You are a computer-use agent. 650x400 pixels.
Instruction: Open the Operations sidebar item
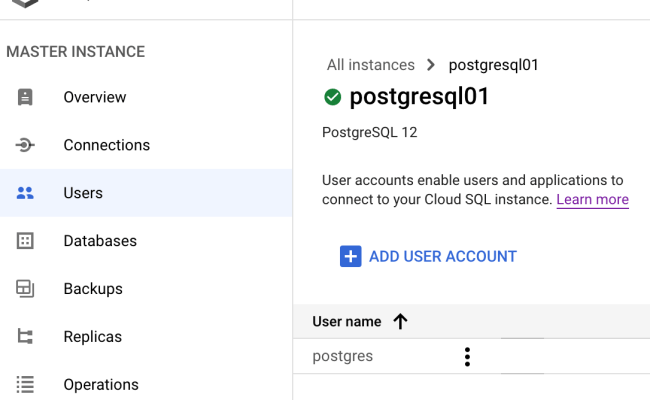pyautogui.click(x=146, y=384)
